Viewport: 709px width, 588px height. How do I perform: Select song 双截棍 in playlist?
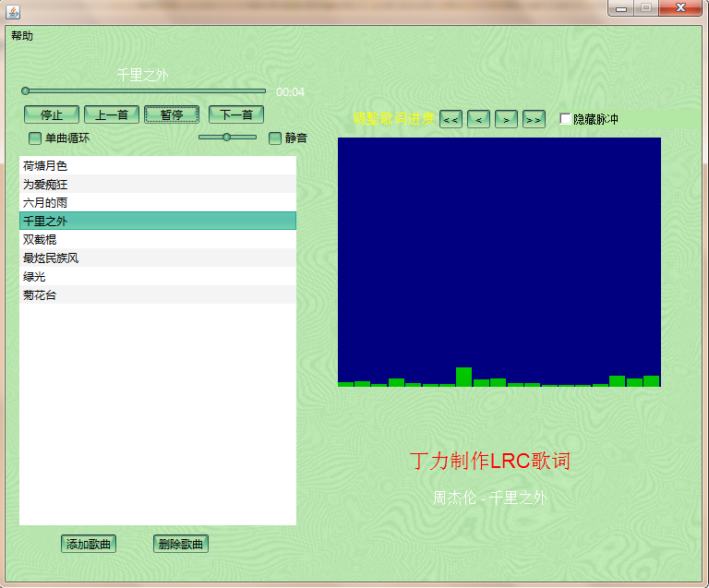tap(158, 239)
